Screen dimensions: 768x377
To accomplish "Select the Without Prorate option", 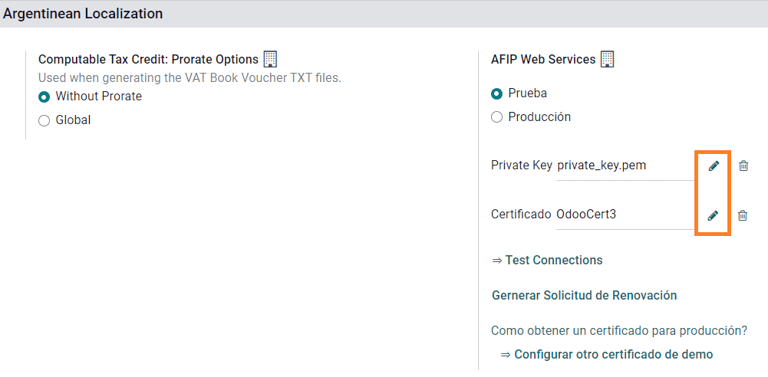I will pyautogui.click(x=44, y=97).
